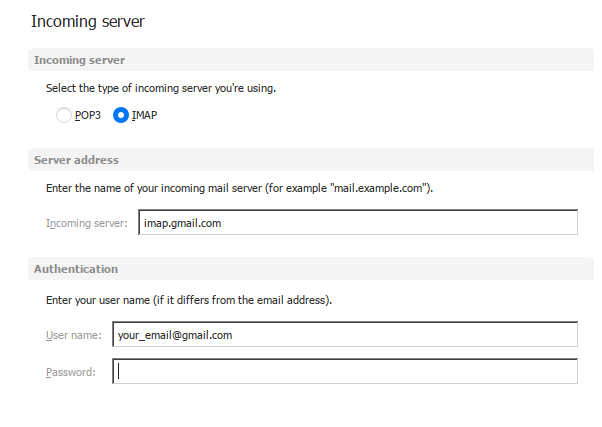Click the your_email@gmail.com text

tap(175, 335)
